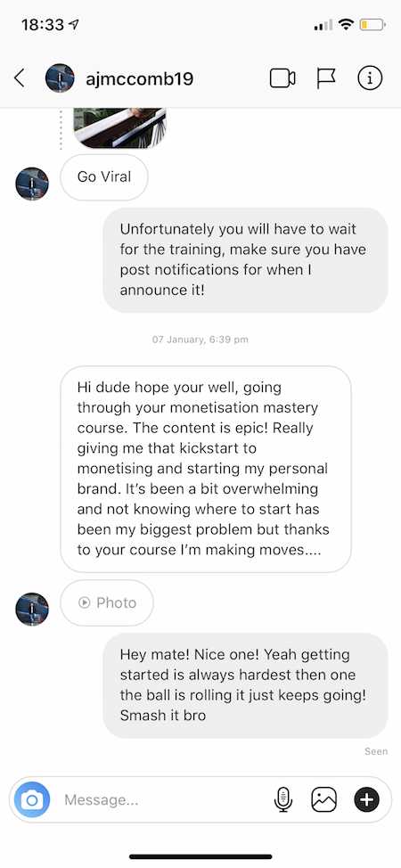Flag this conversation with the flag icon
Screen dimensions: 401x868
pyautogui.click(x=325, y=78)
